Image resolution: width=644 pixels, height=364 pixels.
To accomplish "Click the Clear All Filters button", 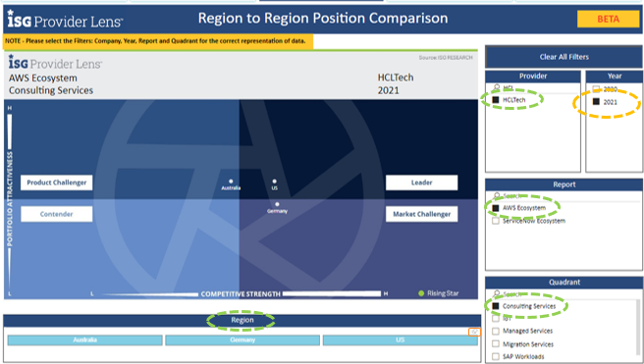I will click(x=563, y=57).
